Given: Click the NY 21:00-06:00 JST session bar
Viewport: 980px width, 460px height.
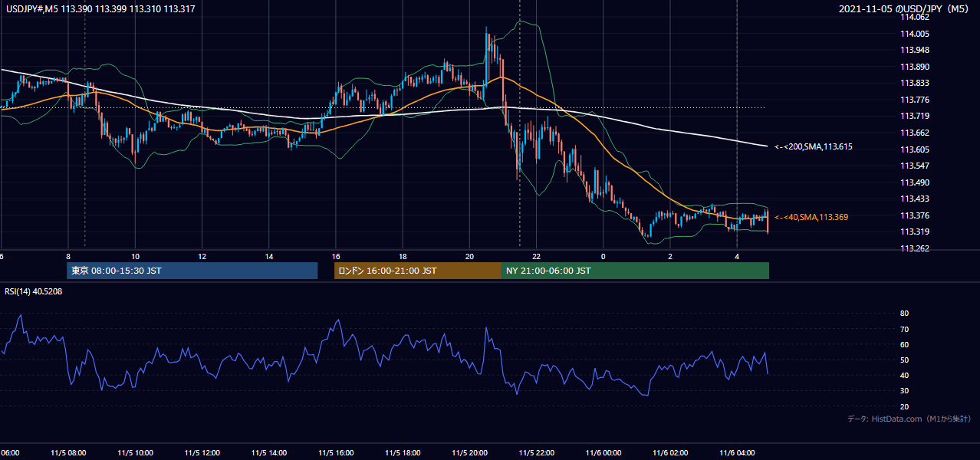Looking at the screenshot, I should (635, 271).
